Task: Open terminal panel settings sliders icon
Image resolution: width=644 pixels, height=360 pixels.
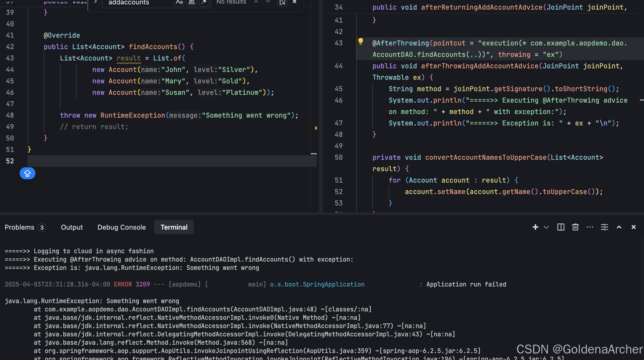Action: [605, 227]
